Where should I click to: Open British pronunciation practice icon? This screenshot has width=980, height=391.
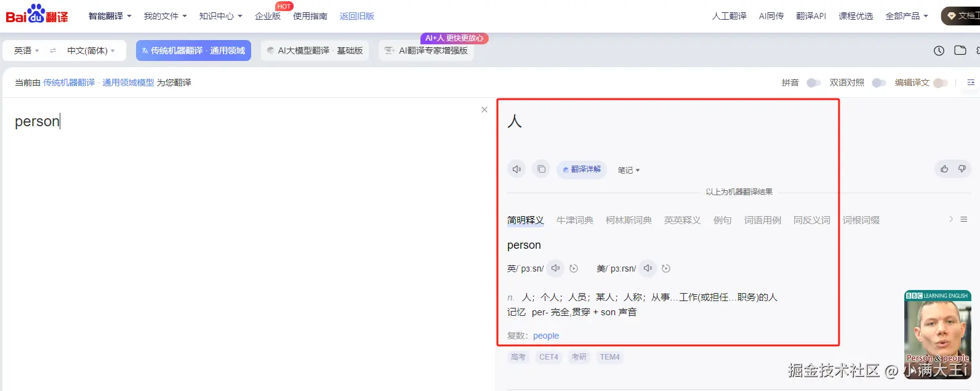click(574, 268)
